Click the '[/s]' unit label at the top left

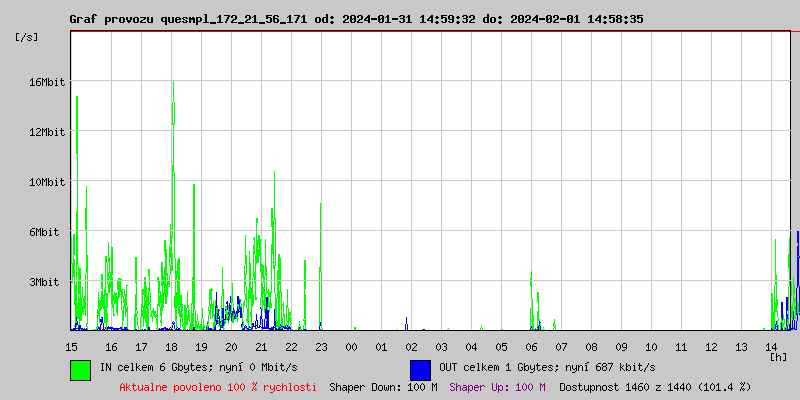(x=28, y=36)
